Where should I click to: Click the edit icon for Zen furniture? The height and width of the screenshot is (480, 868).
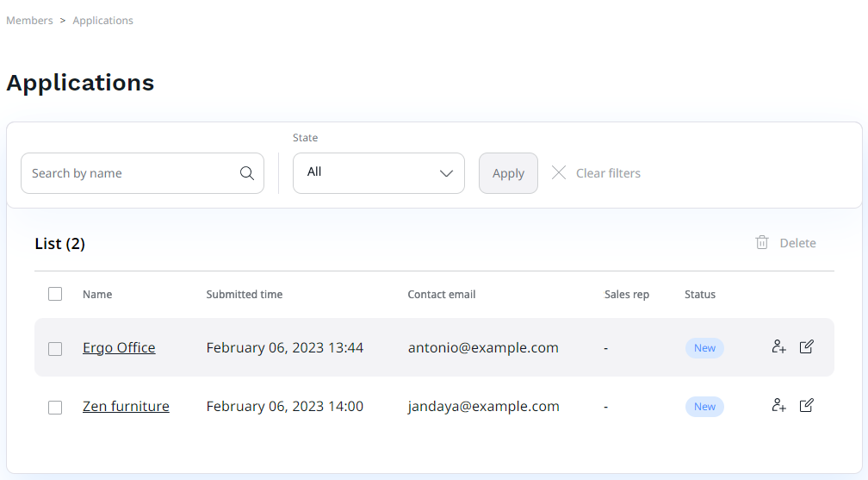coord(807,406)
